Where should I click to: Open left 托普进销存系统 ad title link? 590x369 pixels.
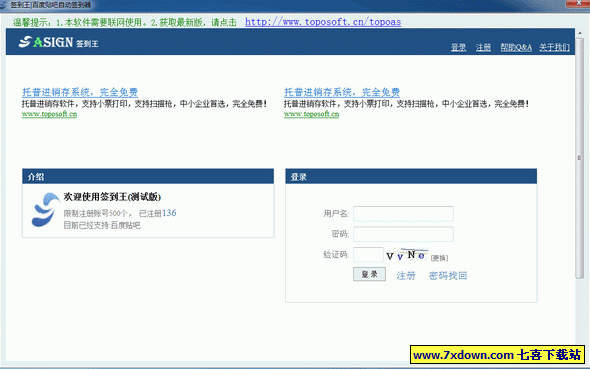click(80, 92)
